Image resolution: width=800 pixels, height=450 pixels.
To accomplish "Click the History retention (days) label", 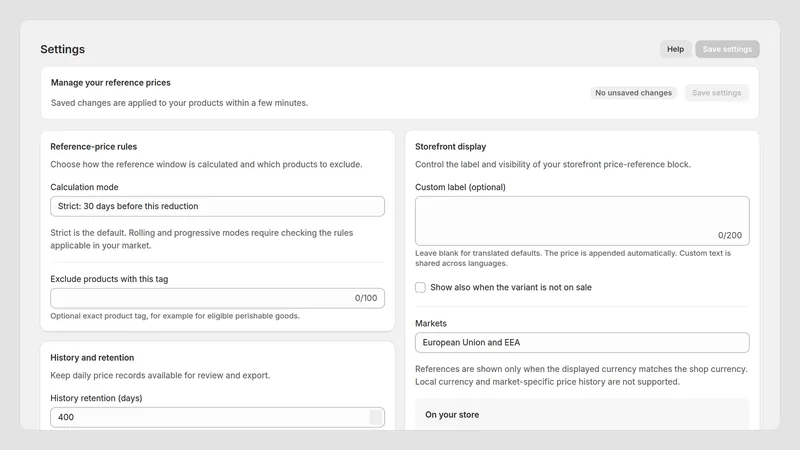I will (x=96, y=398).
